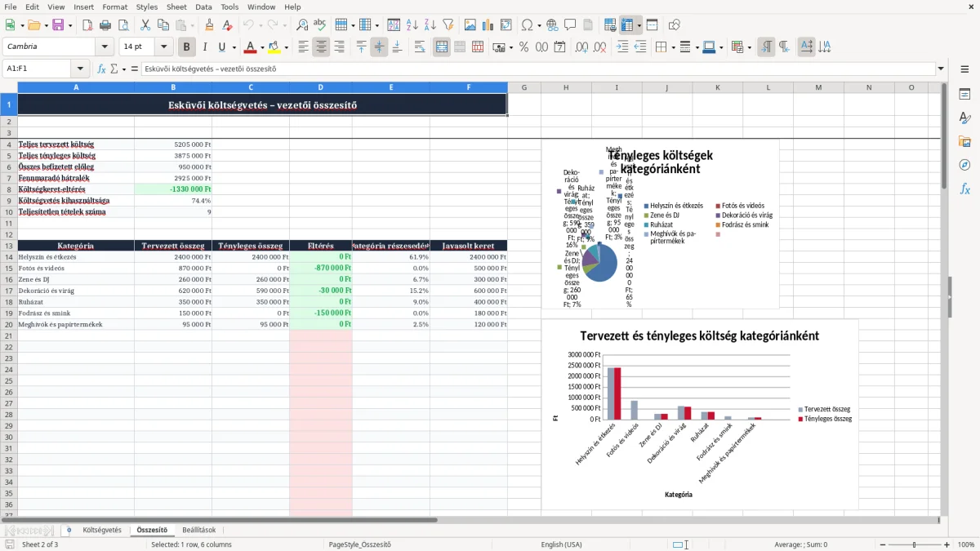Click the Save document icon
Screen dimensions: 980x551
coord(58,25)
